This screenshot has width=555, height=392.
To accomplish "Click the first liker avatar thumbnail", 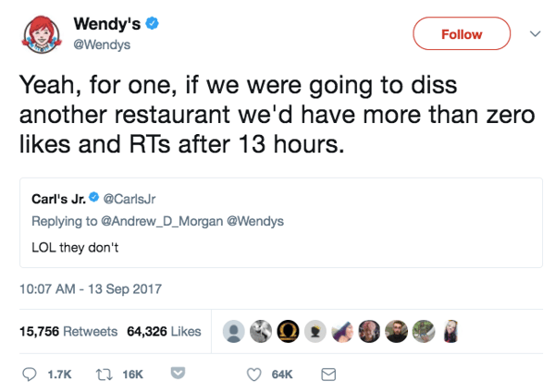I will (x=236, y=331).
